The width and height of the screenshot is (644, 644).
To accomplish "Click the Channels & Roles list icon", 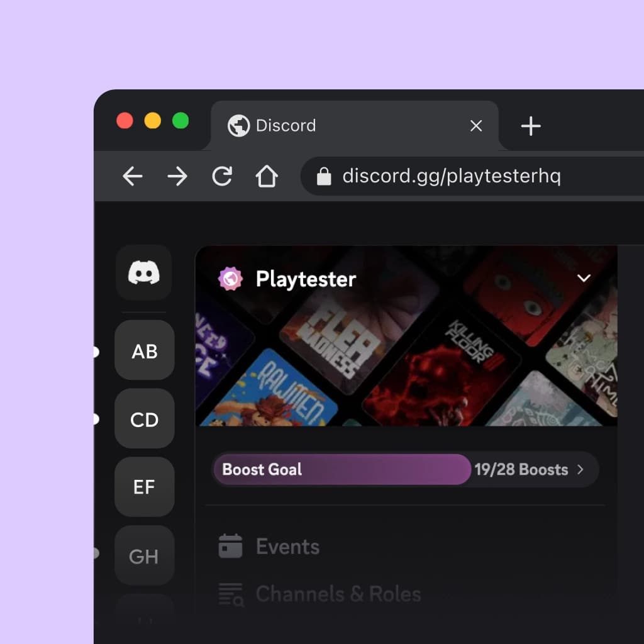I will [x=231, y=594].
